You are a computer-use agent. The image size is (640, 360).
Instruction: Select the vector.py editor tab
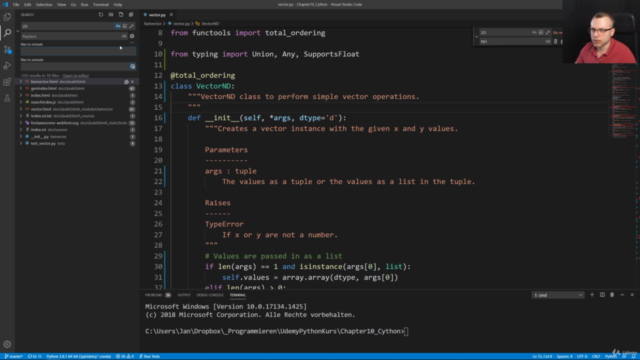pyautogui.click(x=157, y=15)
